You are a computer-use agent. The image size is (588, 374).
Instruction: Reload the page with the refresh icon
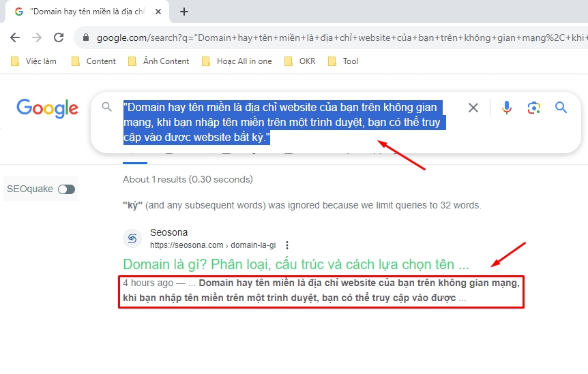[x=59, y=37]
